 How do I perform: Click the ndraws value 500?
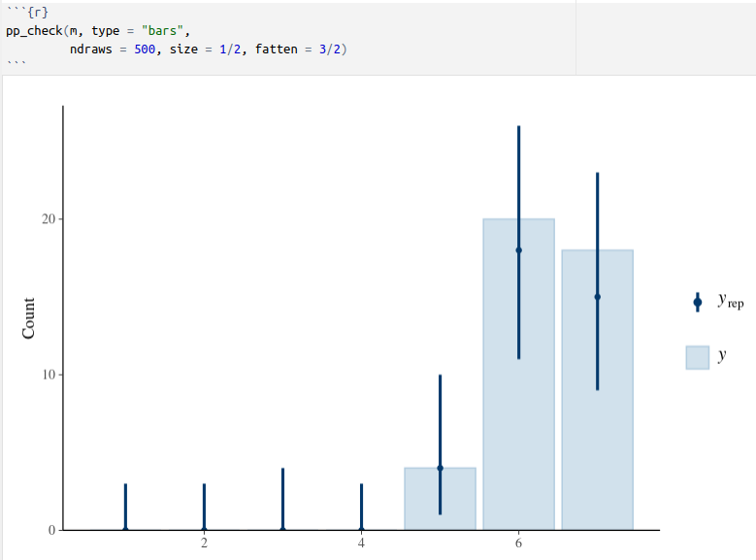[x=145, y=49]
